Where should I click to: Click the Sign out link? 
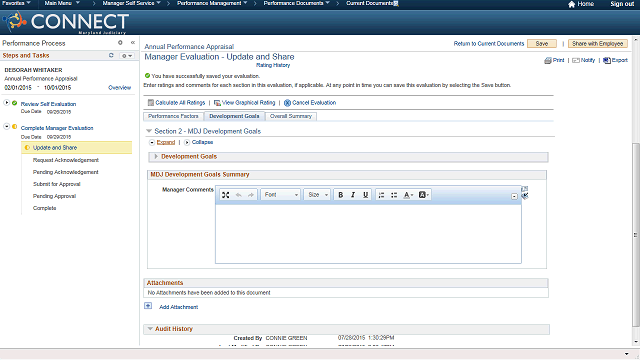(622, 4)
